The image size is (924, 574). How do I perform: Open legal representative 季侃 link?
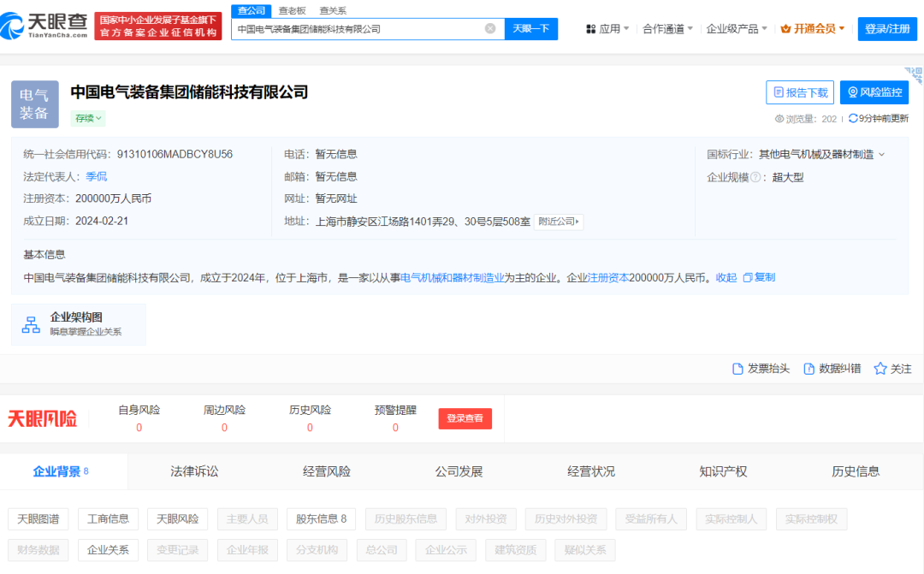pos(97,177)
